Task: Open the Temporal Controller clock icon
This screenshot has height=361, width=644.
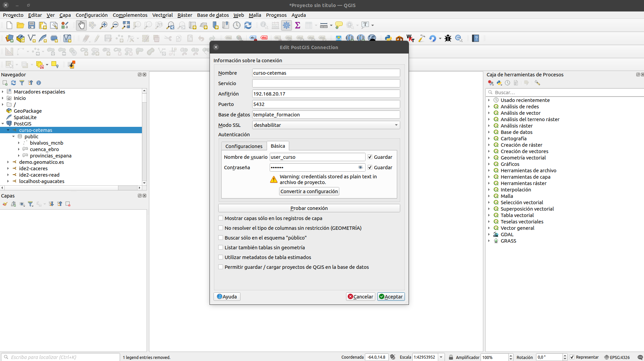Action: point(237,25)
